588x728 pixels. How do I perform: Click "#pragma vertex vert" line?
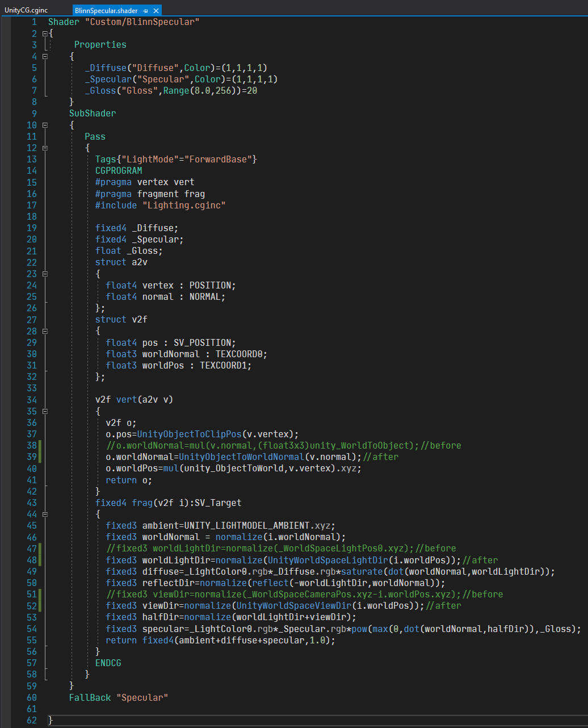pyautogui.click(x=145, y=182)
